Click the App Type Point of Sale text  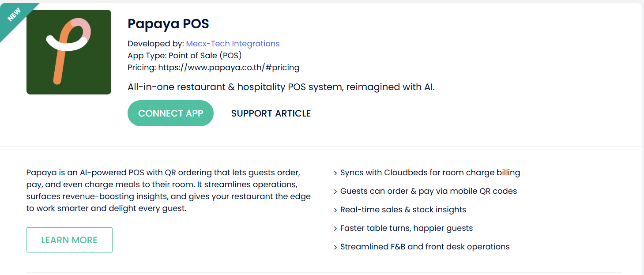tap(185, 56)
